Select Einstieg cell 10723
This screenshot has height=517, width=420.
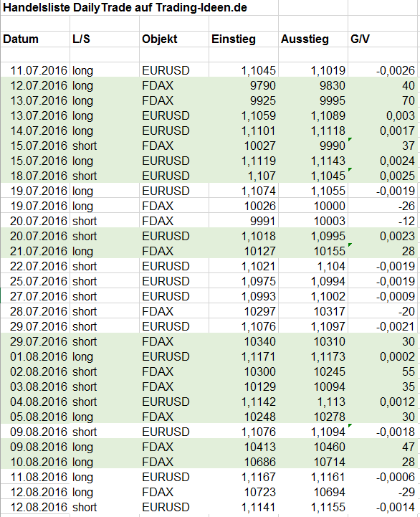(244, 492)
